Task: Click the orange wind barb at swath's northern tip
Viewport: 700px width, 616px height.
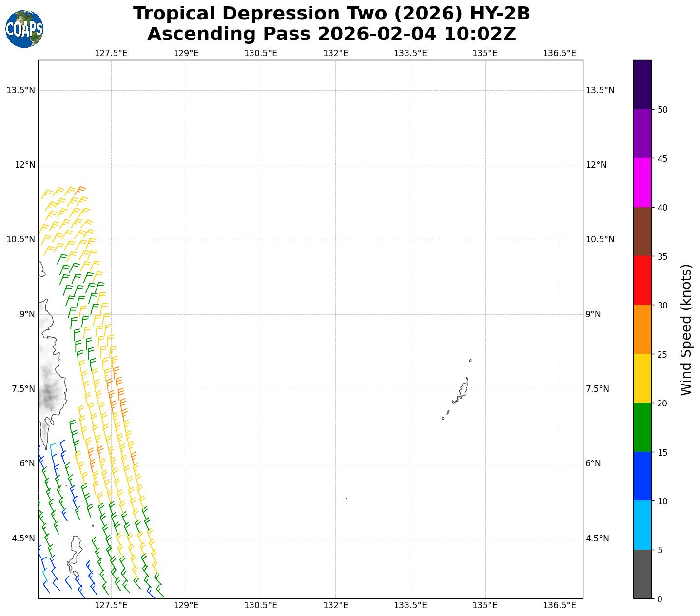Action: click(80, 190)
